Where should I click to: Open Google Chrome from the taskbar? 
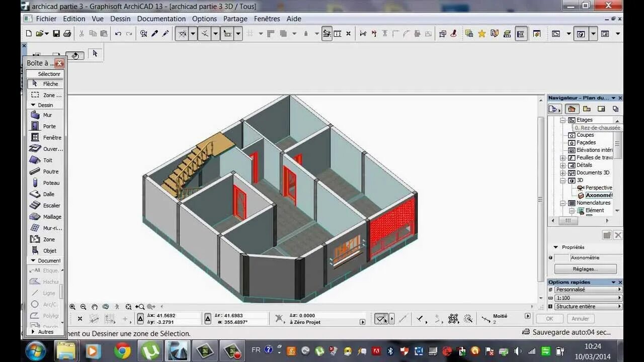pyautogui.click(x=122, y=350)
